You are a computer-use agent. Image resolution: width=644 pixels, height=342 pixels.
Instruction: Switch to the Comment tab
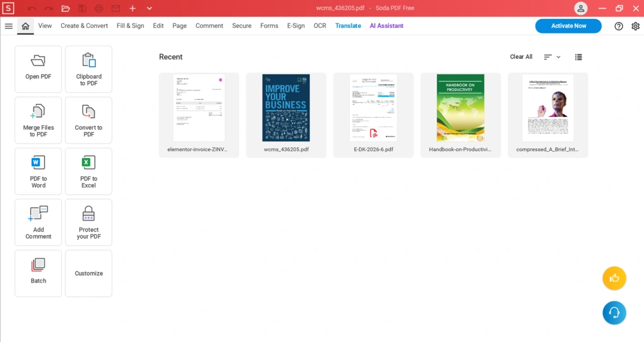(209, 25)
